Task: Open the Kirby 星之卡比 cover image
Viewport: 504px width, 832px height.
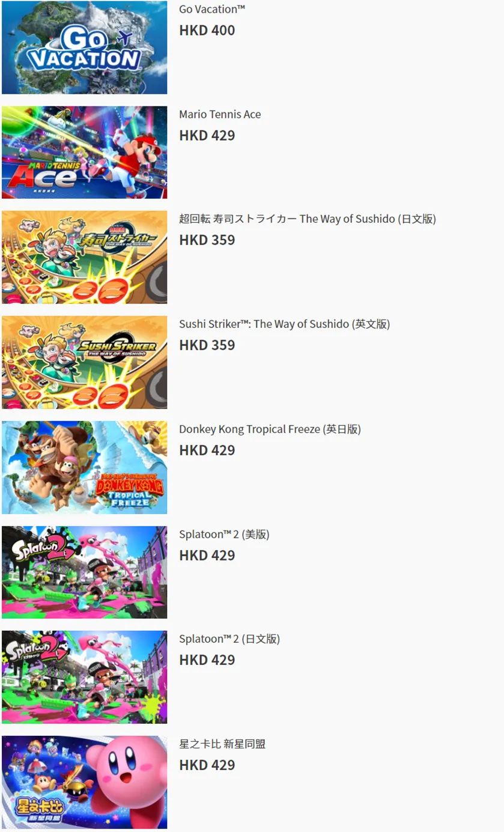Action: pyautogui.click(x=84, y=782)
